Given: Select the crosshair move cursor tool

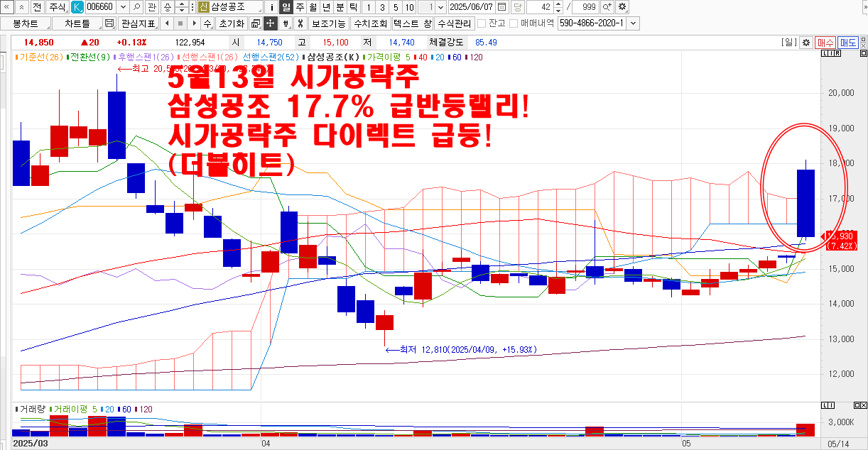Looking at the screenshot, I should coord(270,23).
